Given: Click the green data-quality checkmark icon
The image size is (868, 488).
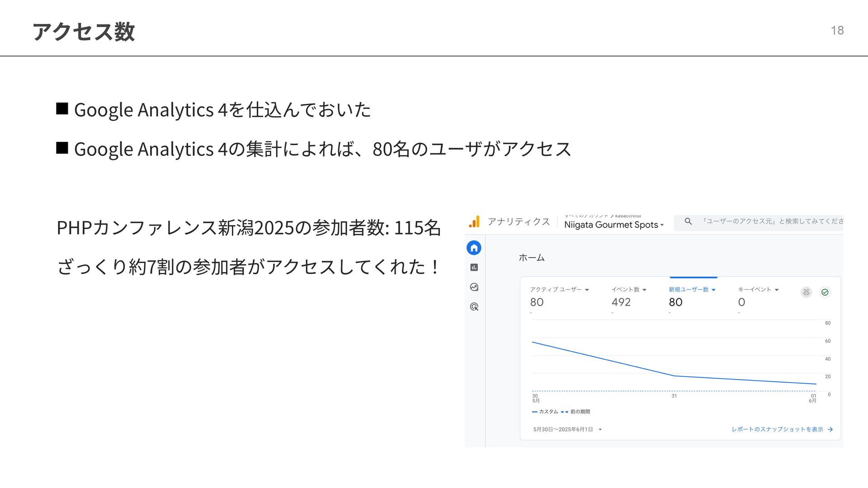Looking at the screenshot, I should pos(825,292).
